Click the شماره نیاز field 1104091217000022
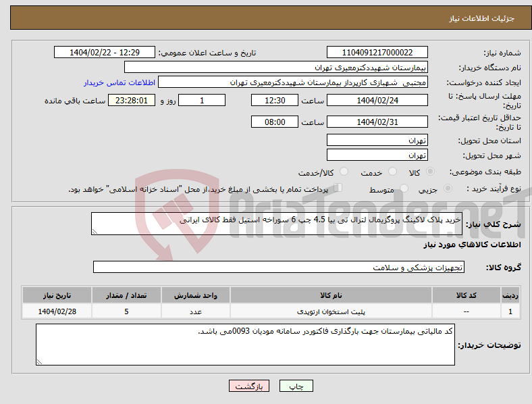This screenshot has width=532, height=404. click(x=377, y=53)
